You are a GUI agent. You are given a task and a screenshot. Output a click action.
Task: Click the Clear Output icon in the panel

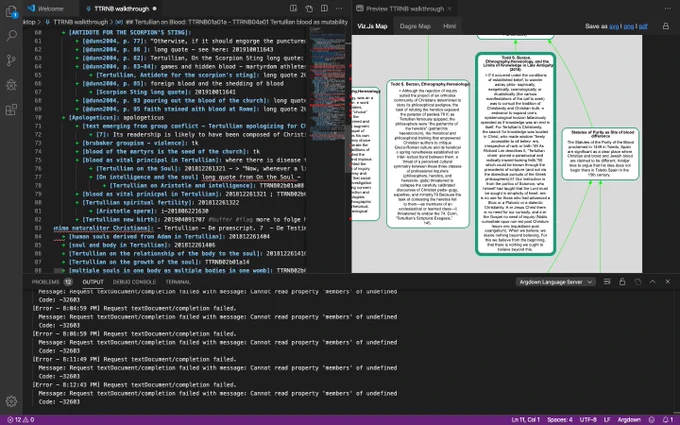pyautogui.click(x=607, y=282)
